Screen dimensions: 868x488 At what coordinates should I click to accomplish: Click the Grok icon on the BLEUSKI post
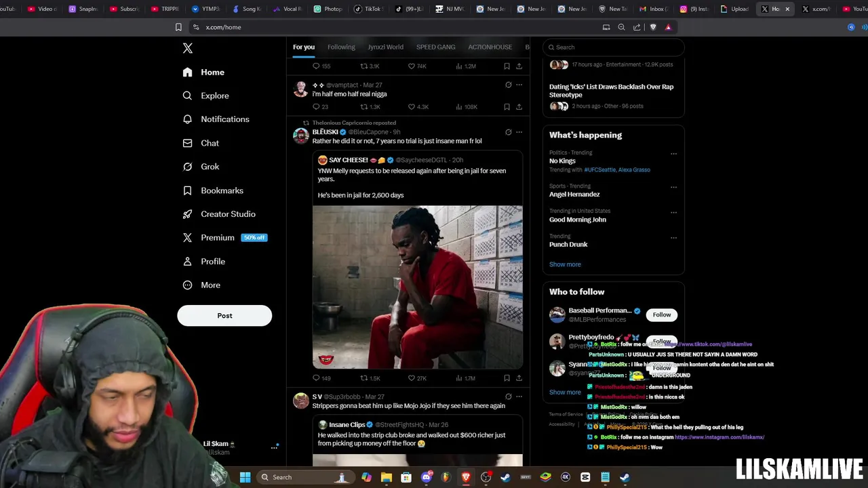click(x=508, y=132)
